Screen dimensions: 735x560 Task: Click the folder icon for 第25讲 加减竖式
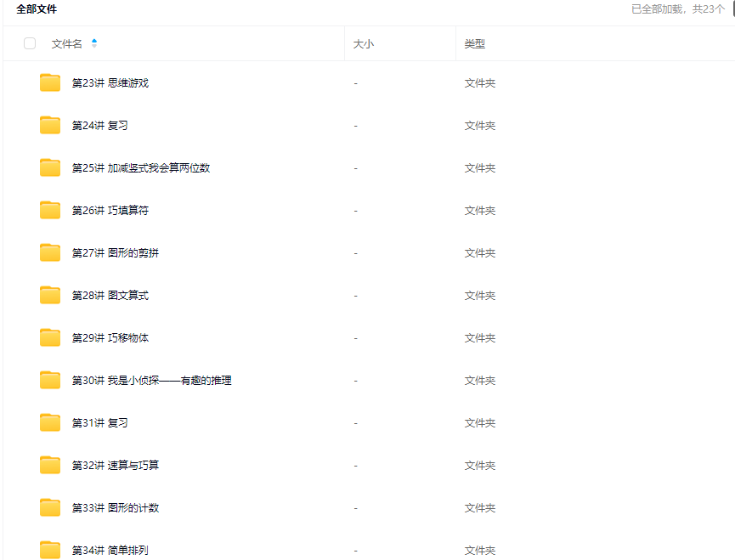50,167
